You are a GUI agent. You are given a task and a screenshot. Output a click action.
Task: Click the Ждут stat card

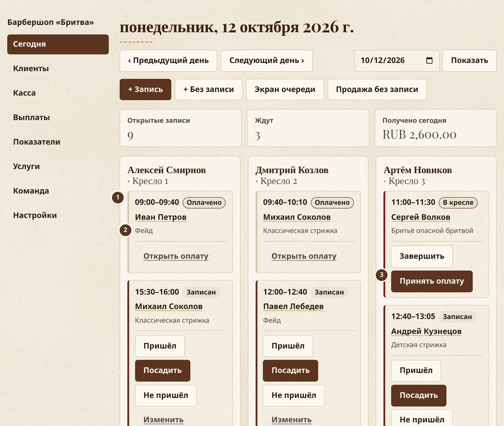click(308, 128)
